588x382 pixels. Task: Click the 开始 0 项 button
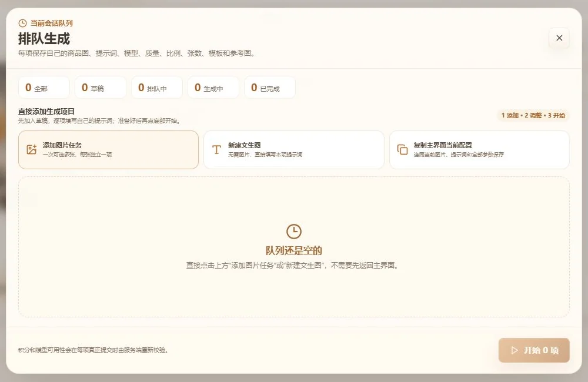click(x=534, y=350)
